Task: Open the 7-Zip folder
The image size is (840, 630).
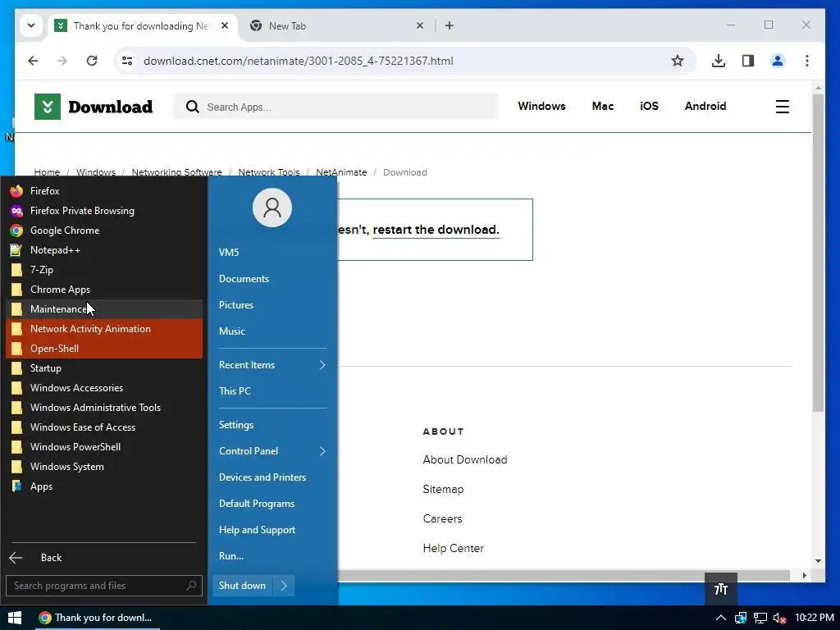Action: 104,269
